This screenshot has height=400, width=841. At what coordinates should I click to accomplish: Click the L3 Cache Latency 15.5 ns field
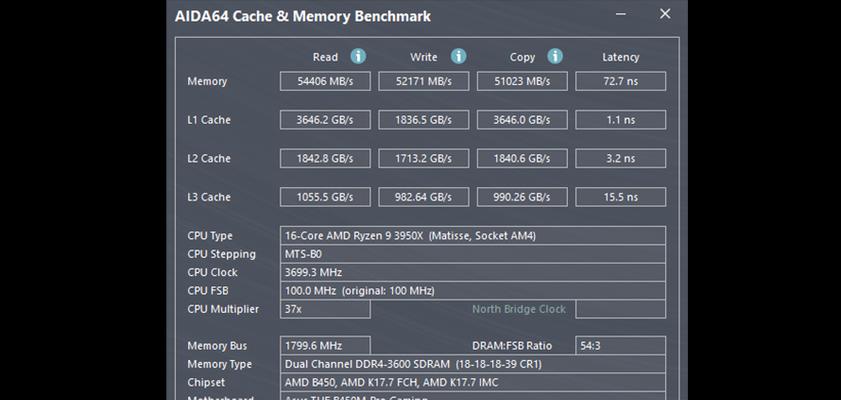(x=621, y=197)
